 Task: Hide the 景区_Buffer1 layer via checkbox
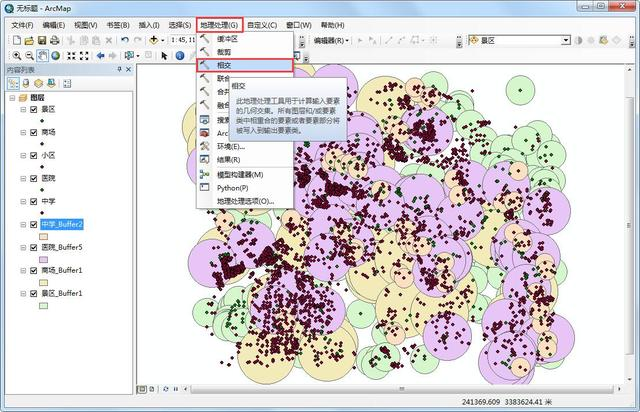click(34, 293)
